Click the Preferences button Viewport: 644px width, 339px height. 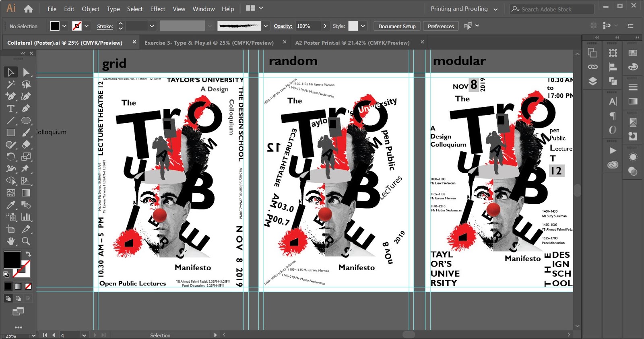click(x=441, y=26)
